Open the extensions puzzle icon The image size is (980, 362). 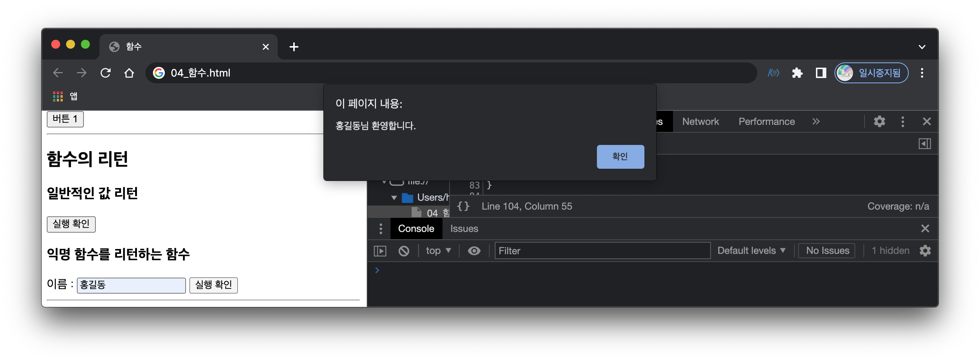point(797,73)
